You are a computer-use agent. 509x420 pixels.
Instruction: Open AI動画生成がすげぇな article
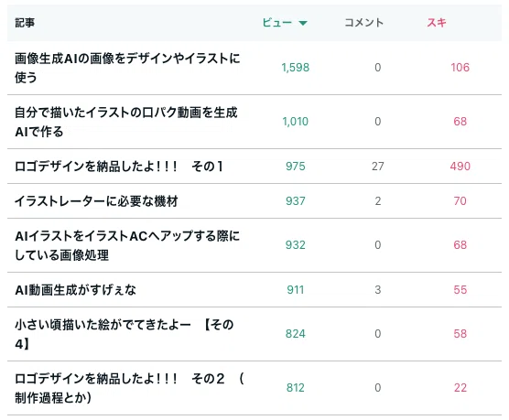(75, 290)
